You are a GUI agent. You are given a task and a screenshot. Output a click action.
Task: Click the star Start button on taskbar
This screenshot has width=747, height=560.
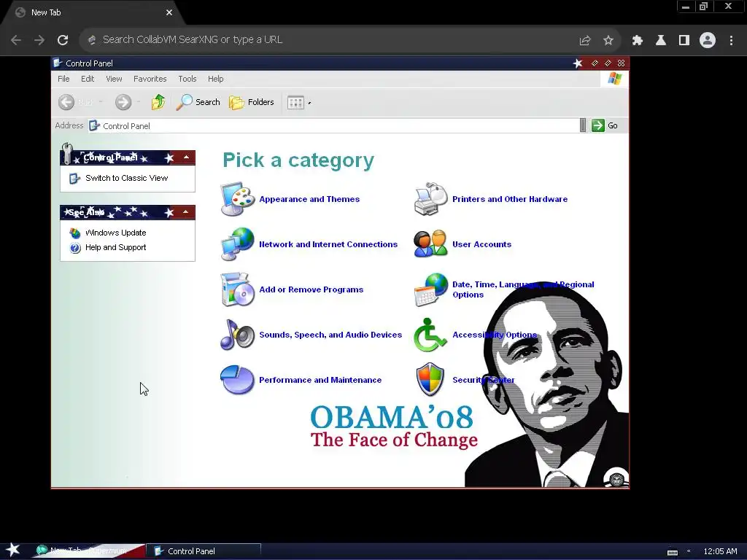pos(13,550)
